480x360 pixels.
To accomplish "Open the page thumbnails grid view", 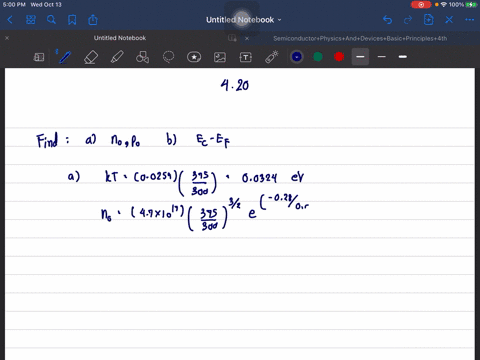I will [31, 20].
